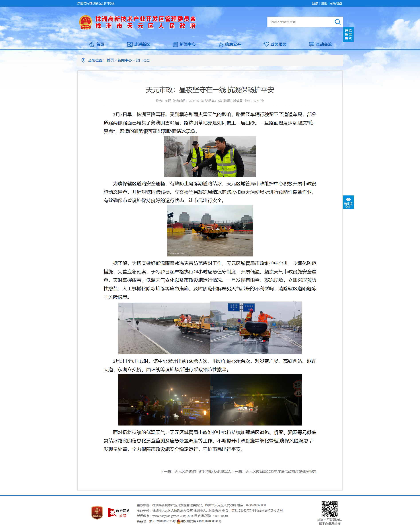Click the 党政机关 badge icon in footer
Viewport: 420px width, 530px height.
97,512
